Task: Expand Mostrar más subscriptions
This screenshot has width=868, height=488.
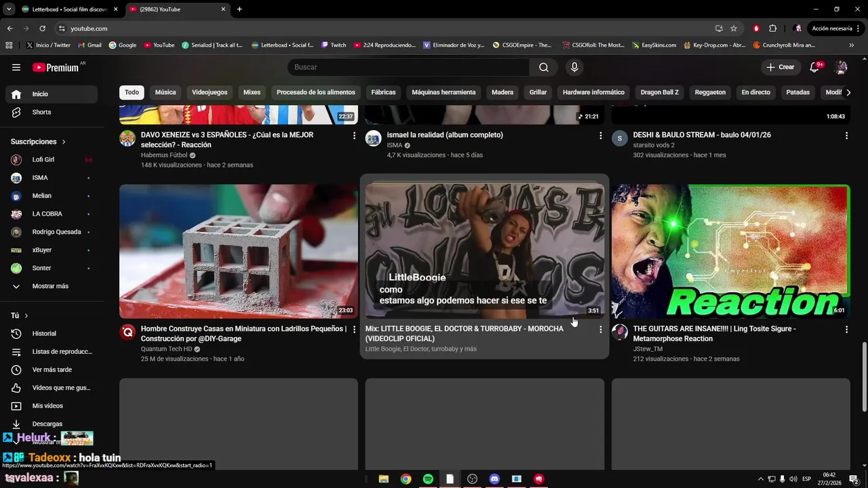Action: pos(52,286)
